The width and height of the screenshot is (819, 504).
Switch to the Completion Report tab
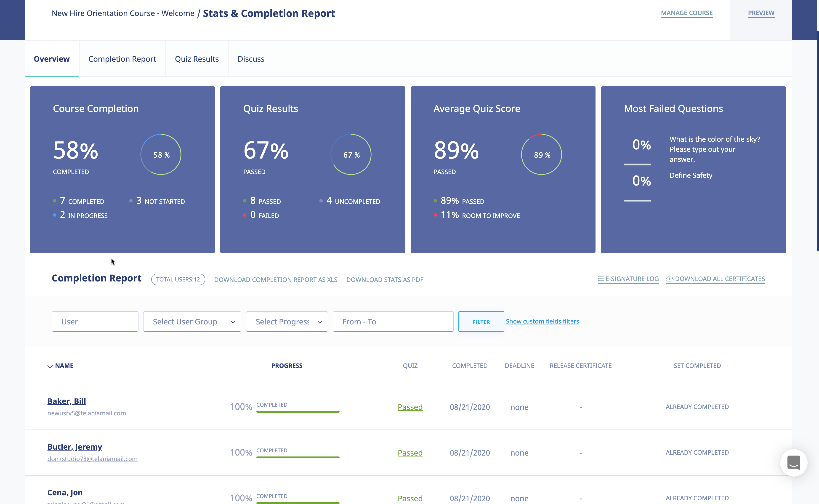pyautogui.click(x=122, y=59)
